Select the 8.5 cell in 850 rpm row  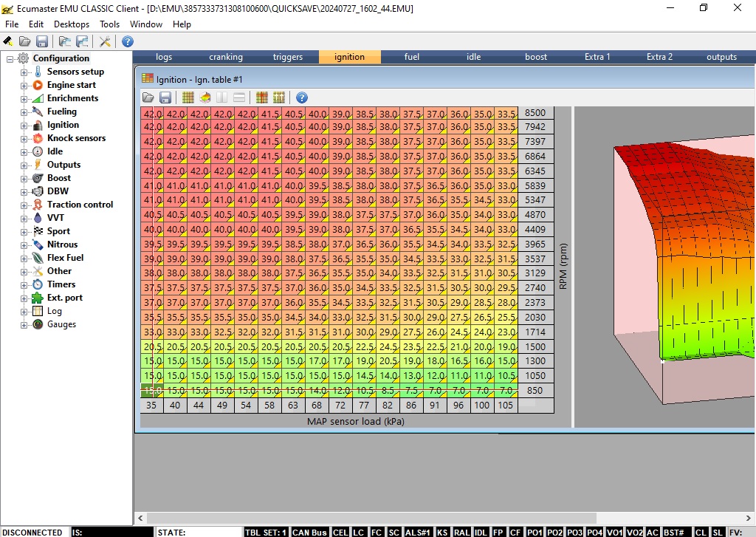pos(388,391)
